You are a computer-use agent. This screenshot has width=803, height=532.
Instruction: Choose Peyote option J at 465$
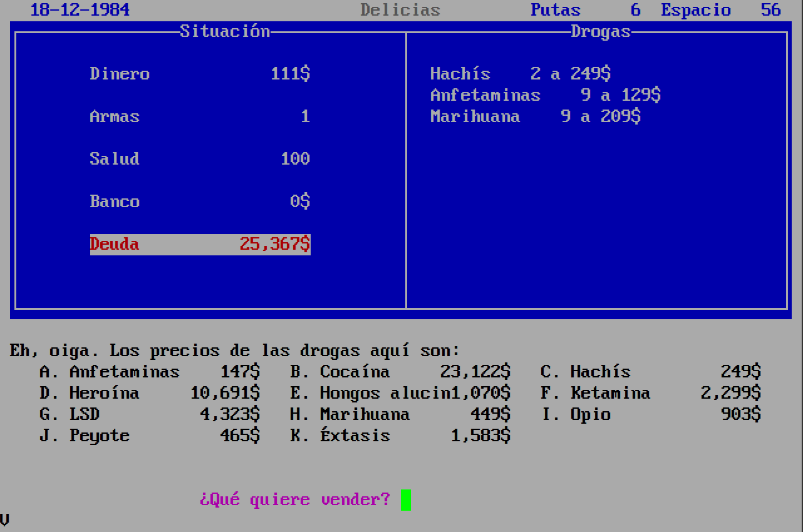99,436
